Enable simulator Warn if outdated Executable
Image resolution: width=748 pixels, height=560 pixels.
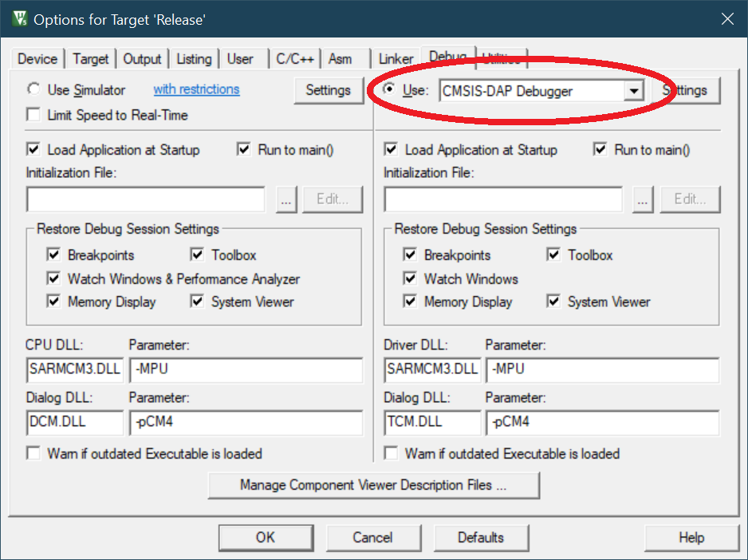(33, 453)
